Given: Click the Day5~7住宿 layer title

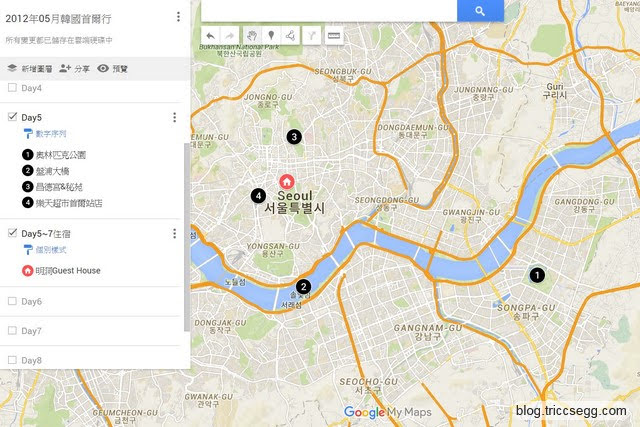Looking at the screenshot, I should coord(46,234).
